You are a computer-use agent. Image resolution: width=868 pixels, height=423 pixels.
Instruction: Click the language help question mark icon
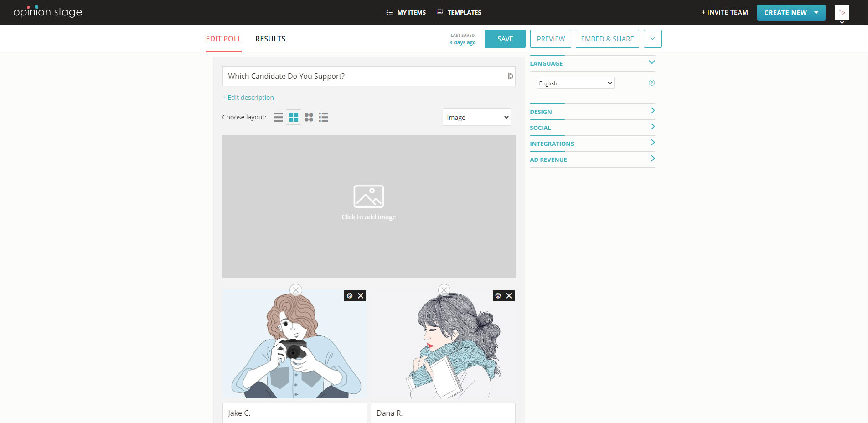tap(651, 83)
